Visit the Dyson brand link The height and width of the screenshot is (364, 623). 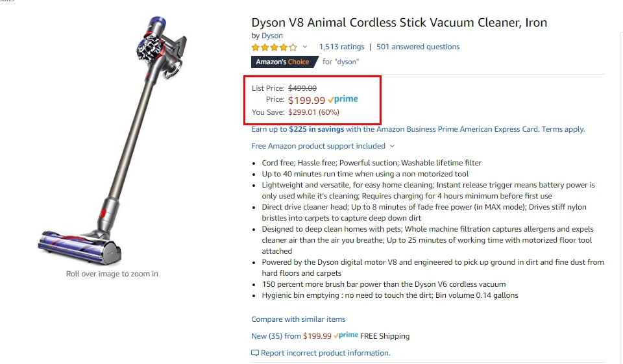click(x=272, y=36)
